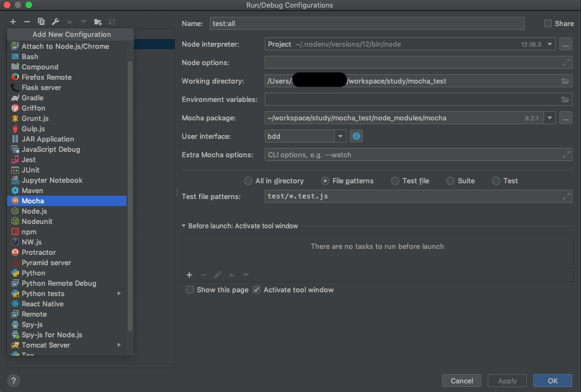Browse Node interpreter with ellipsis button

click(565, 44)
